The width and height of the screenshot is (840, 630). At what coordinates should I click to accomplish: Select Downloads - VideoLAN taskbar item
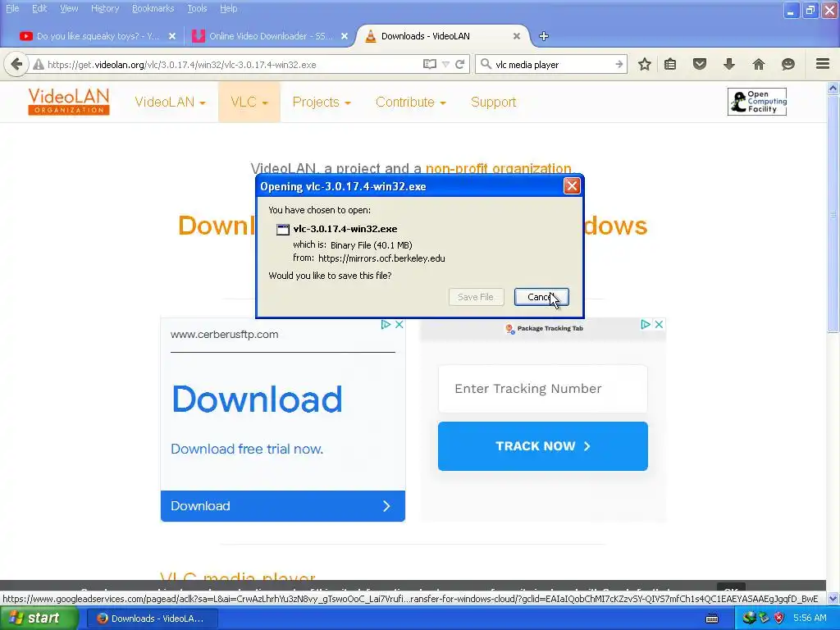(x=152, y=619)
